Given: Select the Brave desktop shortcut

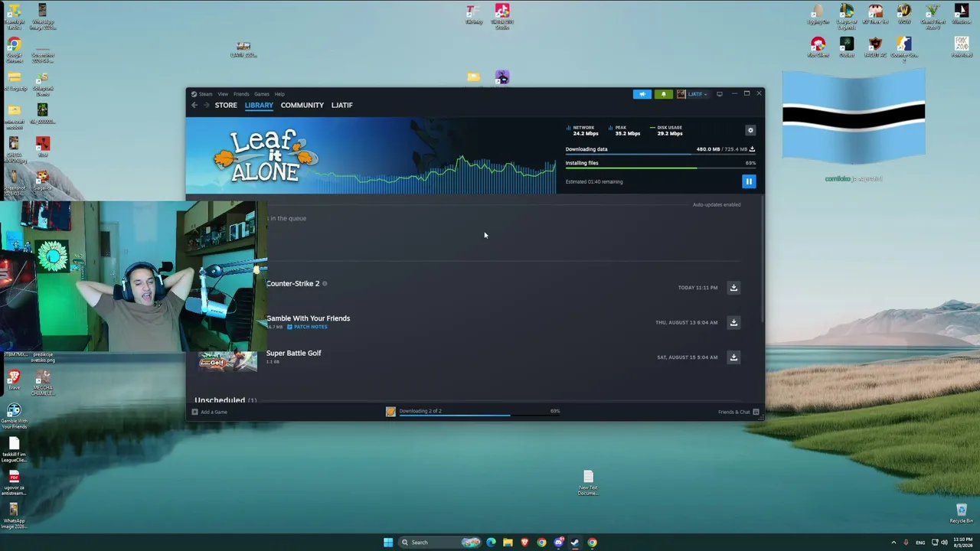Looking at the screenshot, I should coord(14,380).
